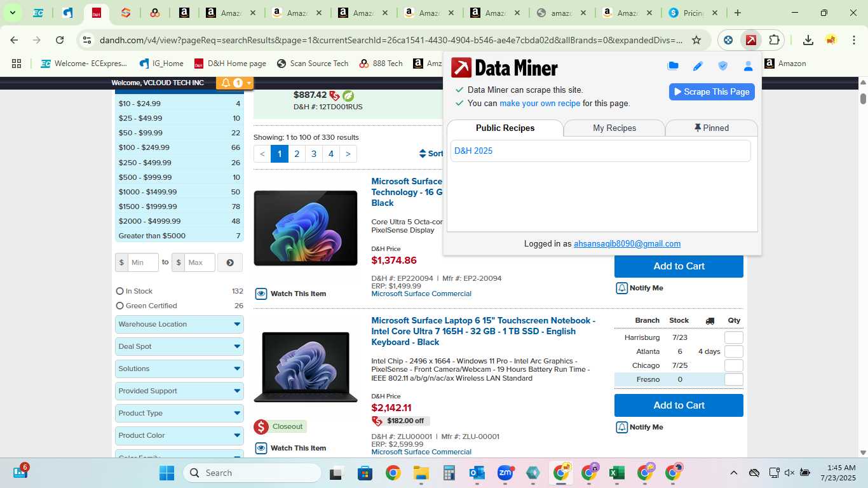Screen dimensions: 868x488
Task: Click Sort arrows icon
Action: pyautogui.click(x=423, y=154)
